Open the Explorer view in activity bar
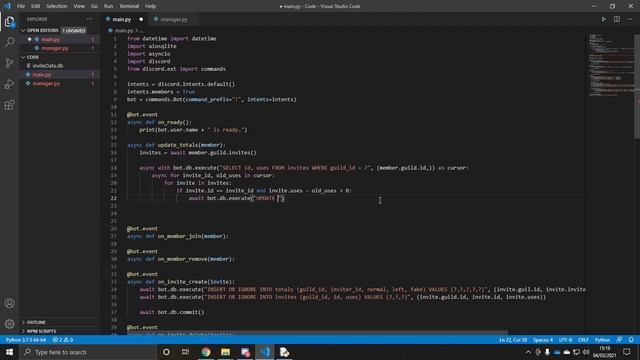 [x=9, y=21]
